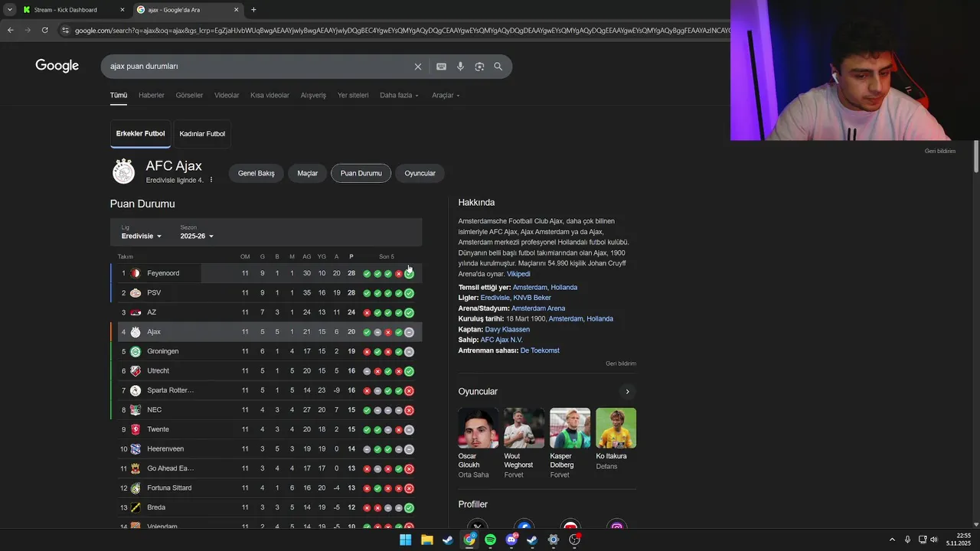Click the Utrecht team crest
Viewport: 980px width, 551px height.
click(136, 371)
